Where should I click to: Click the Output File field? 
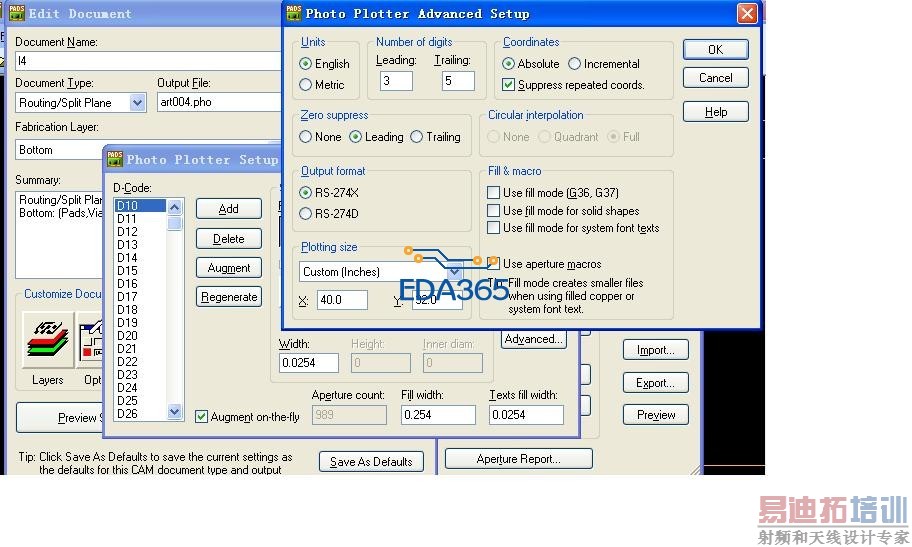219,102
